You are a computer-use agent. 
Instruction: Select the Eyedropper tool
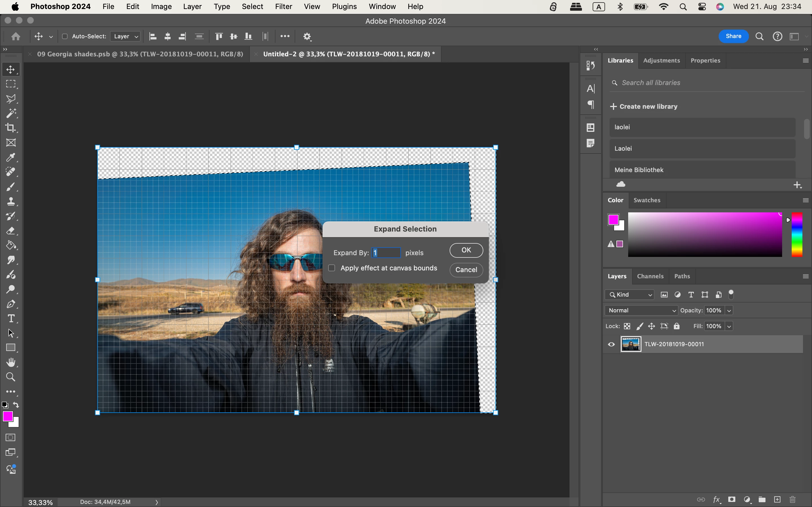[11, 157]
